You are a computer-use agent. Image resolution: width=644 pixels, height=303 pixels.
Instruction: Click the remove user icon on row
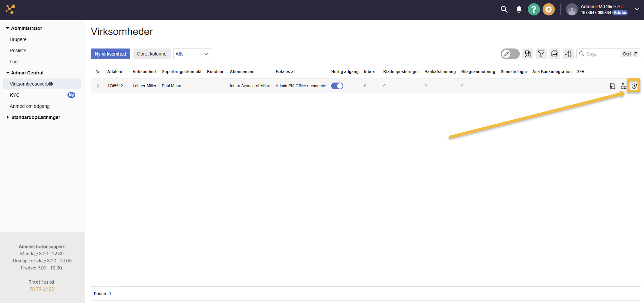pyautogui.click(x=623, y=86)
